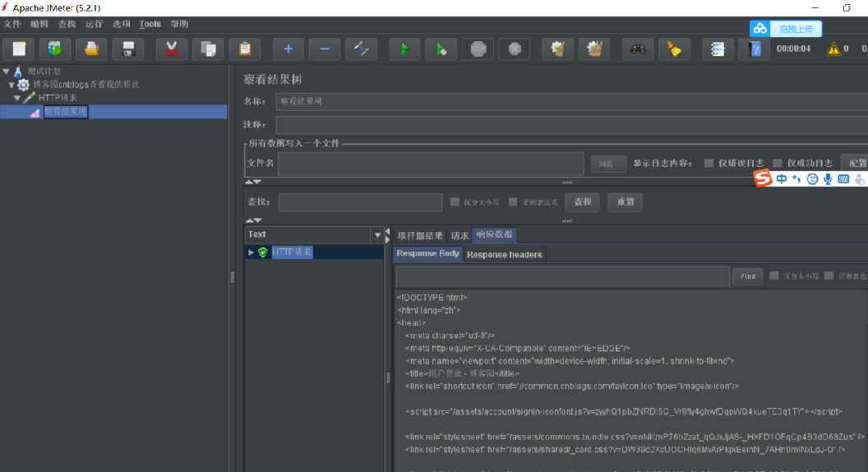Screen dimensions: 868x472
Task: Click the green shield success icon
Action: 263,252
